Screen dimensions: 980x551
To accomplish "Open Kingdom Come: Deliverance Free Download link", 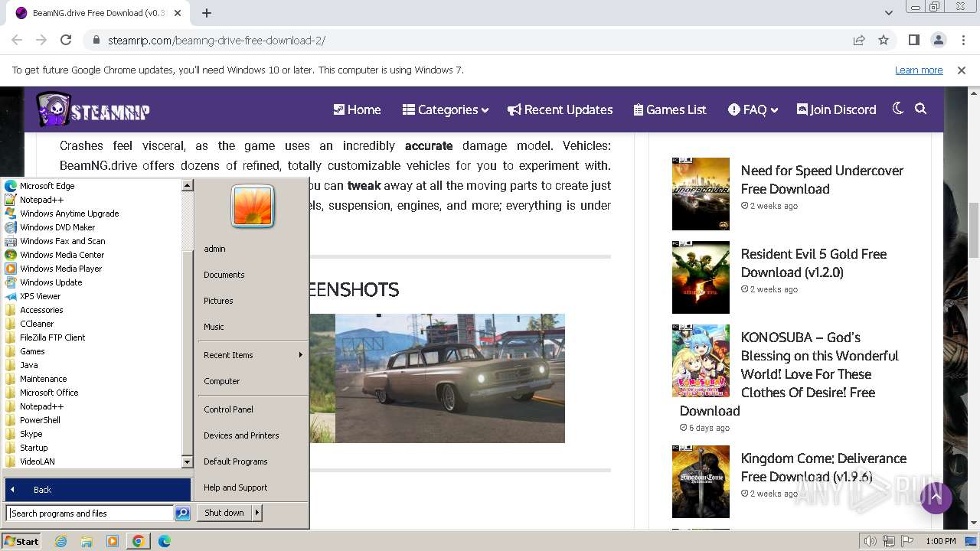I will click(823, 468).
